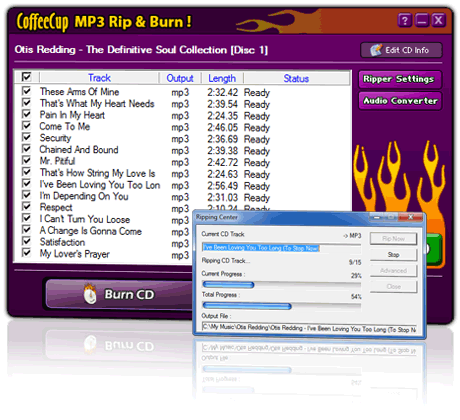This screenshot has width=460, height=420.
Task: Select the Come To Me track name
Action: pos(65,126)
